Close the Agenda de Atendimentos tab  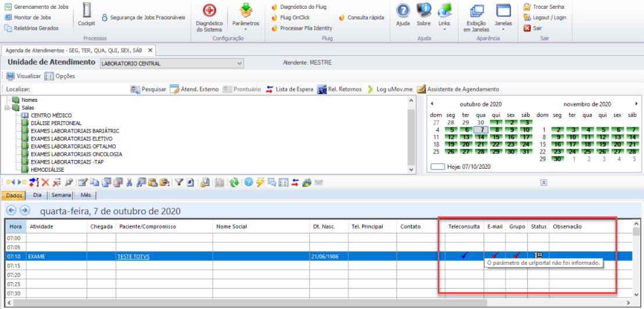(x=151, y=50)
